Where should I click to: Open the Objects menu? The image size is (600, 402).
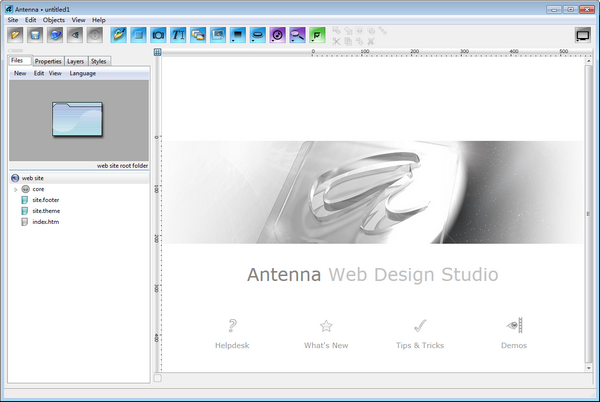click(x=53, y=20)
